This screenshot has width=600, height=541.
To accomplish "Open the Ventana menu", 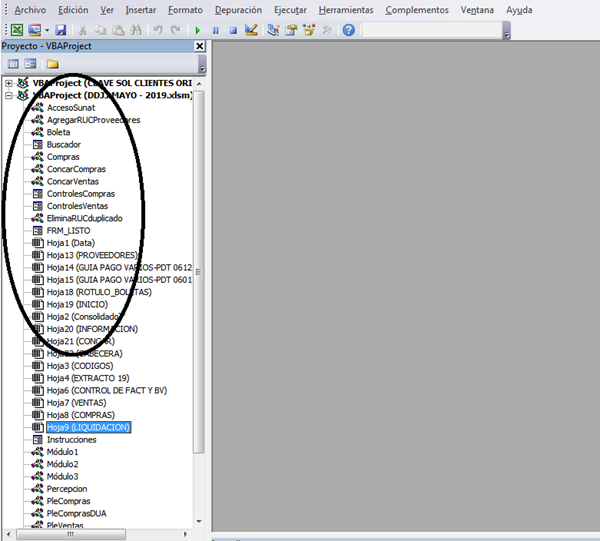I will pyautogui.click(x=477, y=10).
